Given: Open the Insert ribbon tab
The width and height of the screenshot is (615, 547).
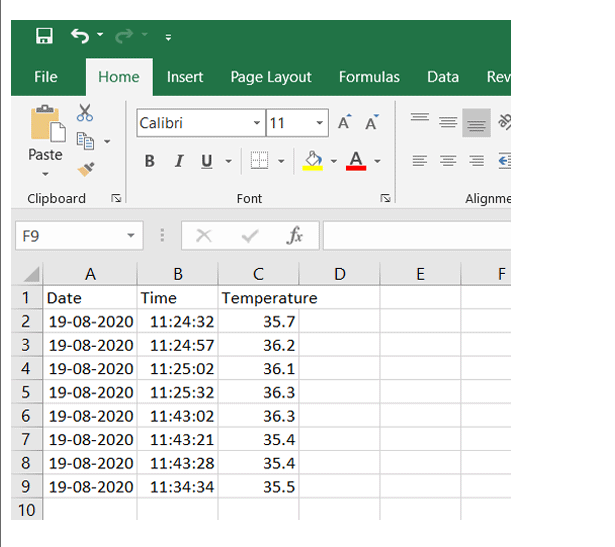Looking at the screenshot, I should point(185,77).
